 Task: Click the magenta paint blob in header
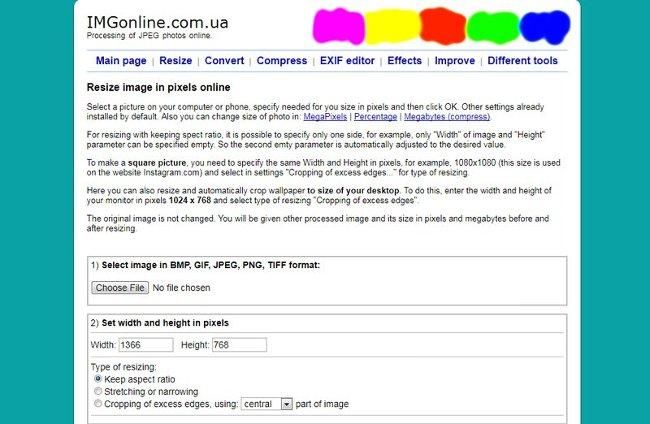[339, 27]
